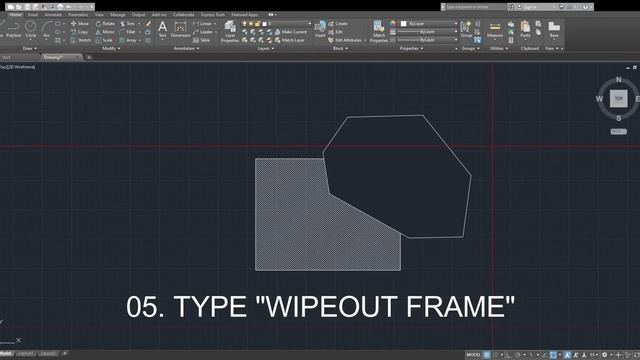640x360 pixels.
Task: Expand the Modify panel
Action: (x=111, y=48)
